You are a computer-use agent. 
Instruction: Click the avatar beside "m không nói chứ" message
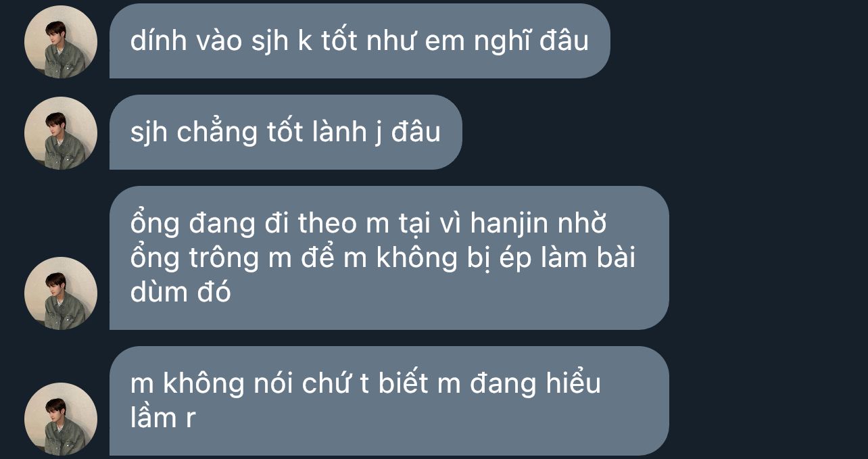click(61, 419)
